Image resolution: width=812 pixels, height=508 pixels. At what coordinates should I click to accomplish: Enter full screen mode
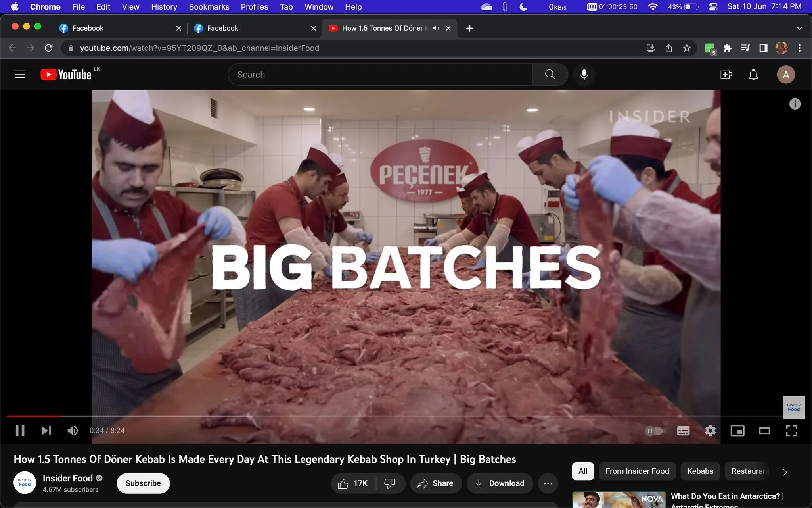pyautogui.click(x=791, y=431)
